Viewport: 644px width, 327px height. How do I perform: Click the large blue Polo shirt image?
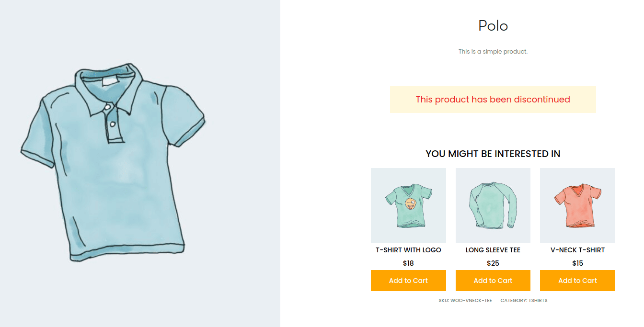[113, 163]
